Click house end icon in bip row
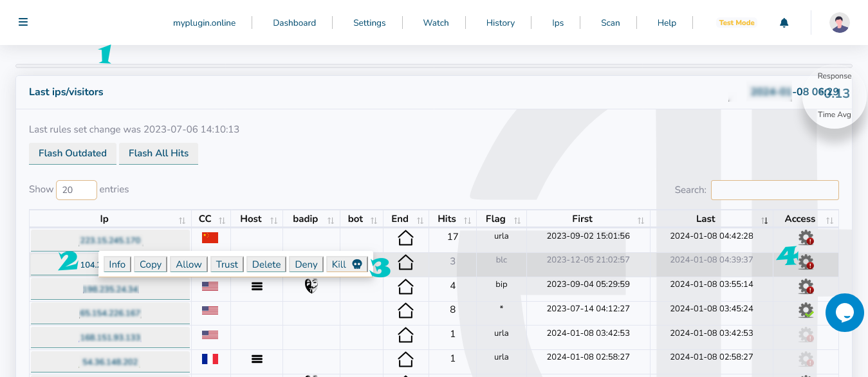This screenshot has height=377, width=868. pyautogui.click(x=405, y=286)
